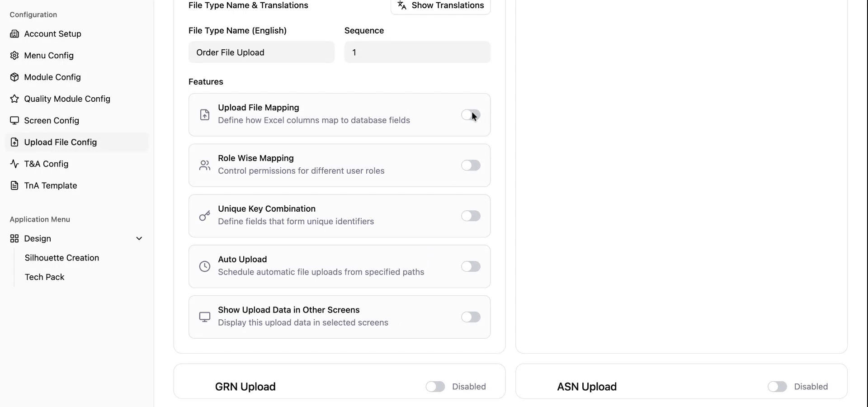Open the Upload File Config icon
868x407 pixels.
click(15, 142)
